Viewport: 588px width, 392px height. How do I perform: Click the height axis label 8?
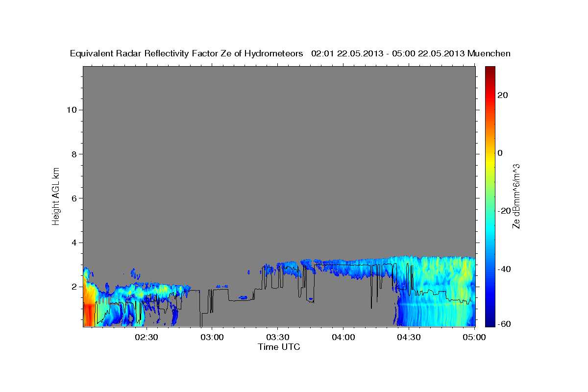[74, 154]
